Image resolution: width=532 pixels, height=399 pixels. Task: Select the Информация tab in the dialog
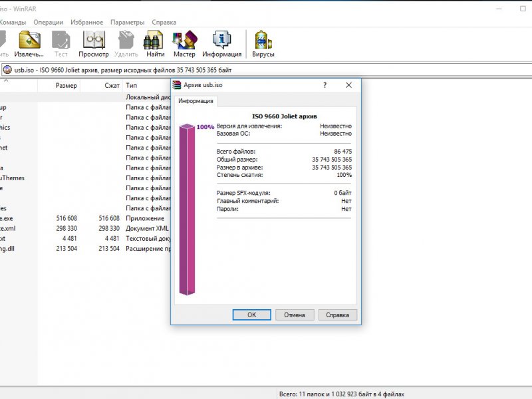(x=196, y=101)
